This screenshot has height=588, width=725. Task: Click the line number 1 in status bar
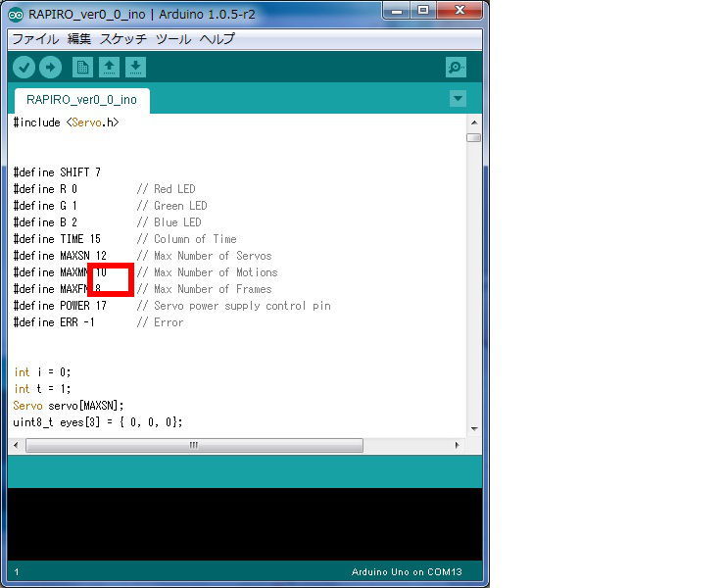17,572
